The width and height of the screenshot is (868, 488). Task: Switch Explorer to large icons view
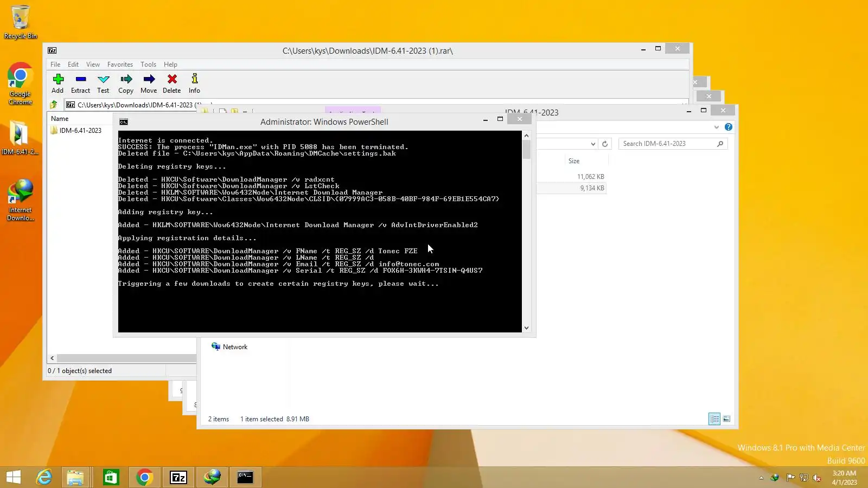coord(726,419)
